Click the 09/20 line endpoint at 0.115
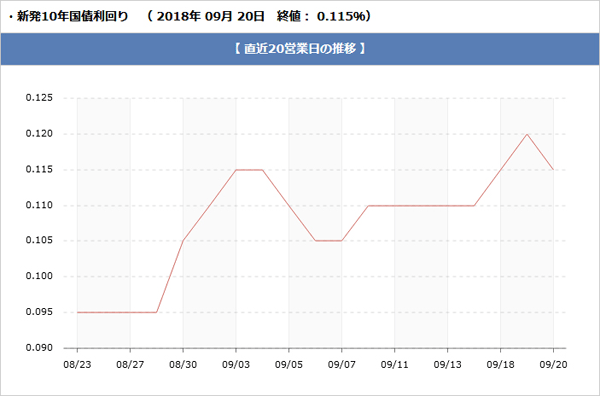Viewport: 600px width, 396px height. click(553, 169)
